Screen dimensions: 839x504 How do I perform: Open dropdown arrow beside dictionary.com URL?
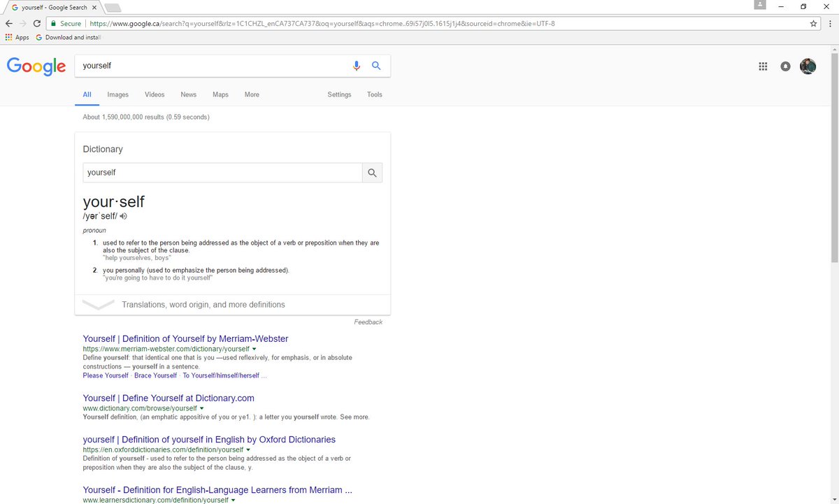click(x=201, y=408)
